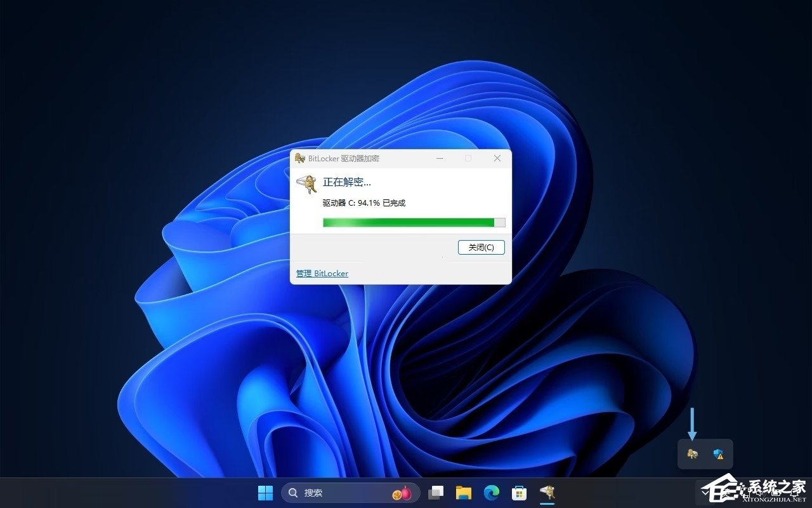Open the 管理 BitLocker link

point(322,273)
